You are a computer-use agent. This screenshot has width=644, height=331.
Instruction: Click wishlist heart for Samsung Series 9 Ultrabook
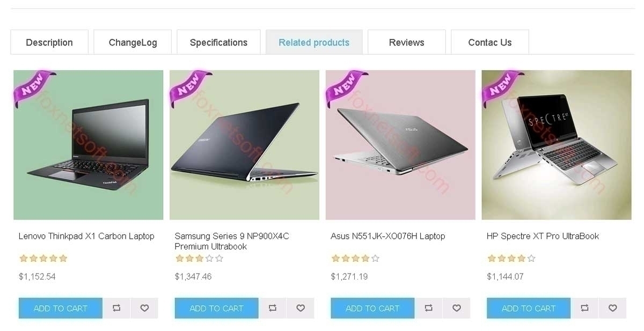pos(301,308)
